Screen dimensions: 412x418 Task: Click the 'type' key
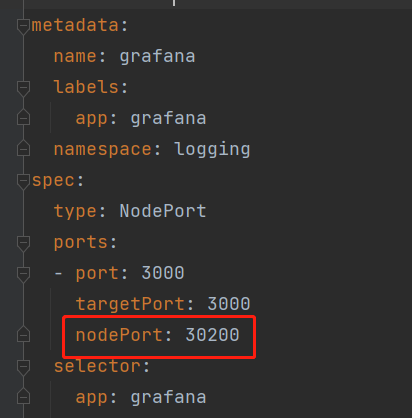pos(75,212)
